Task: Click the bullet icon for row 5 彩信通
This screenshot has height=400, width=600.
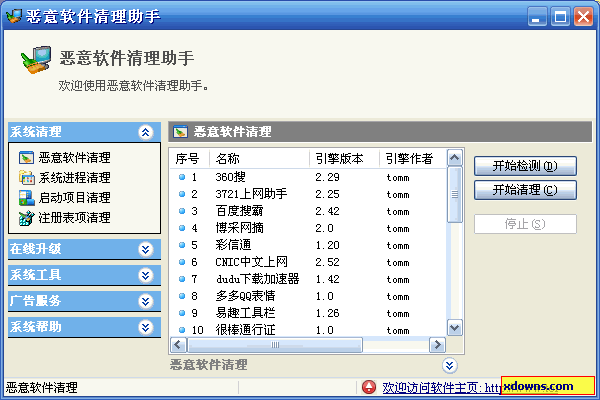Action: 182,245
